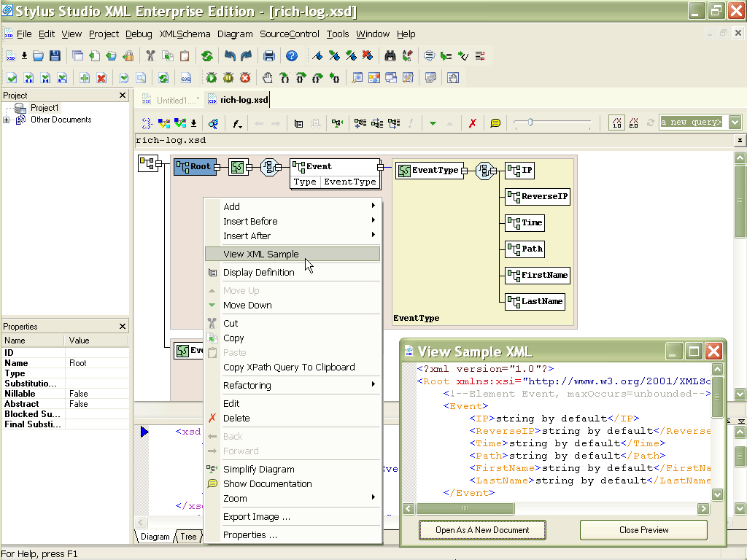Pause debugging with the yellow bug icon
The width and height of the screenshot is (747, 560).
pyautogui.click(x=228, y=77)
